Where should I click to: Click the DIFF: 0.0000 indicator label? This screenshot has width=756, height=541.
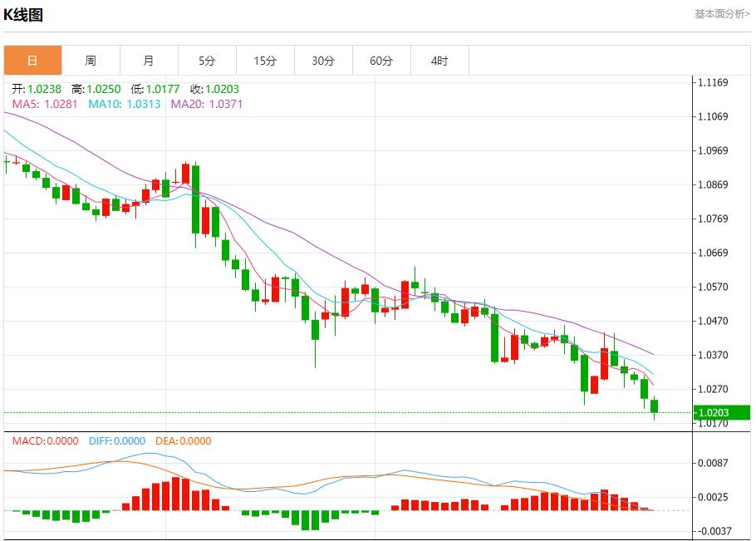[116, 441]
